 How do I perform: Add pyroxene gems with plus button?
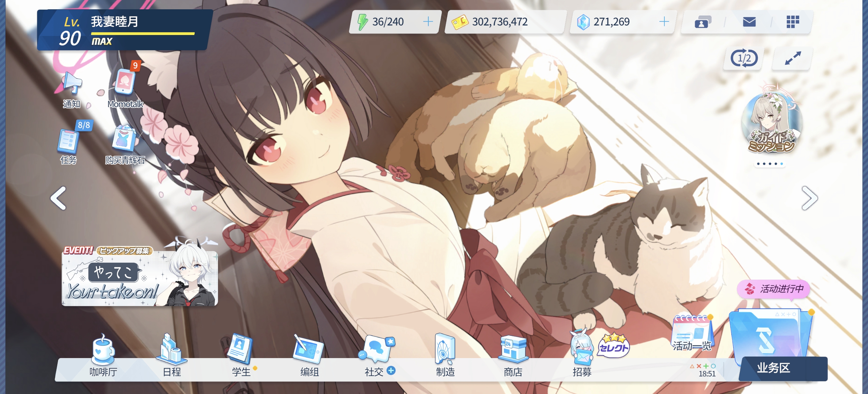(664, 22)
